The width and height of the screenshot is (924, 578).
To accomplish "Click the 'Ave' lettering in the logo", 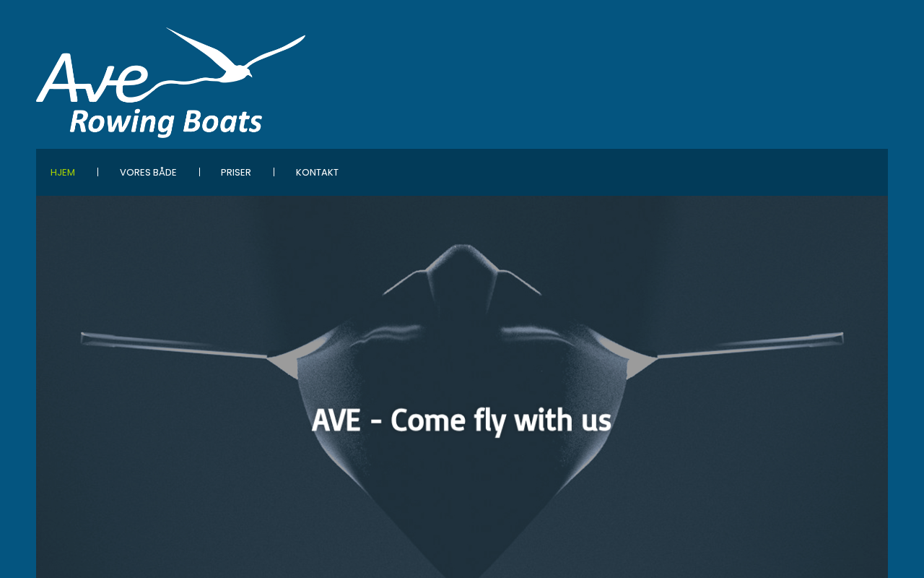I will tap(92, 78).
